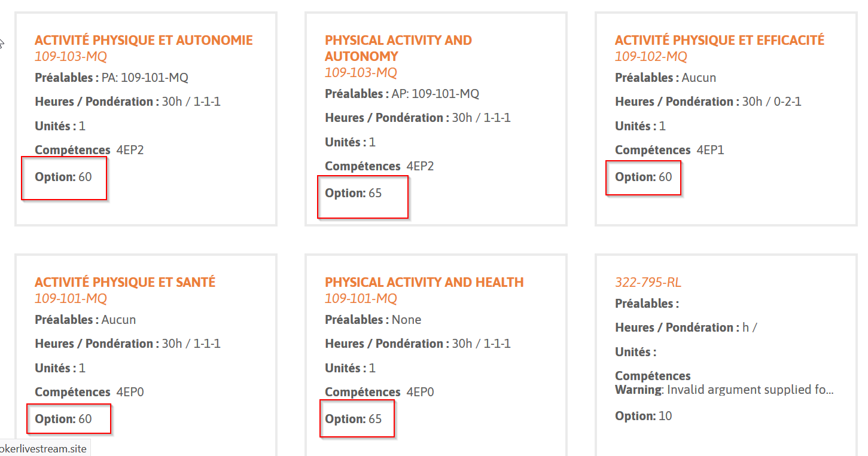The width and height of the screenshot is (868, 456).
Task: Open the PHYSICAL ACTIVITY AND AUTONOMY course title
Action: click(398, 48)
